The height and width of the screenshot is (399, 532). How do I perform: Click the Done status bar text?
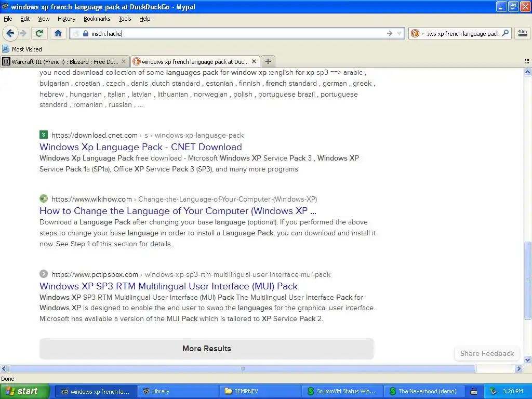[x=7, y=379]
